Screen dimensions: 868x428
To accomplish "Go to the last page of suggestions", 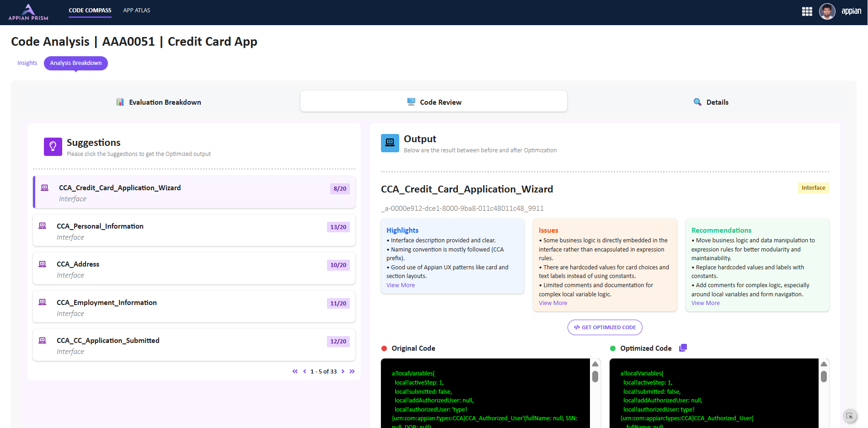I will [352, 371].
